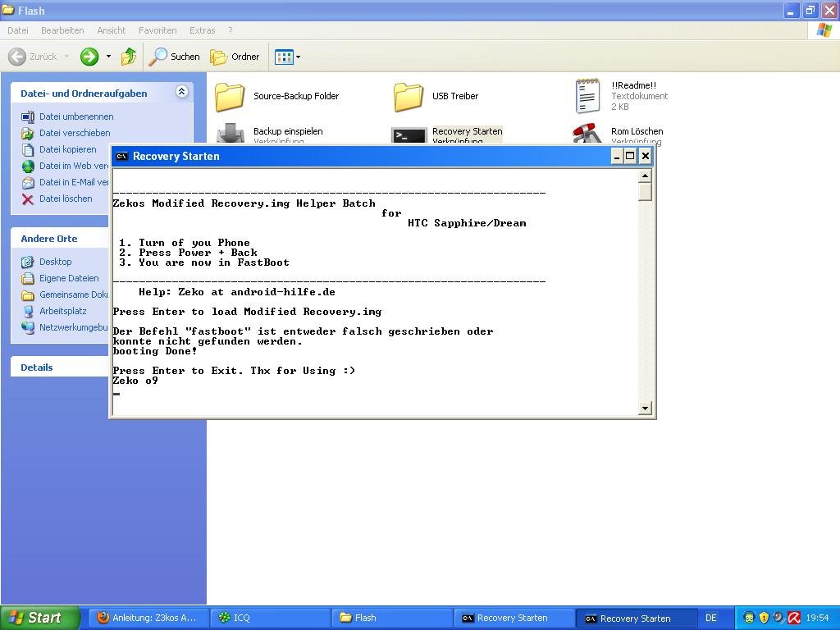This screenshot has height=630, width=840.
Task: Open Netzwerkumgebung link
Action: [x=73, y=327]
